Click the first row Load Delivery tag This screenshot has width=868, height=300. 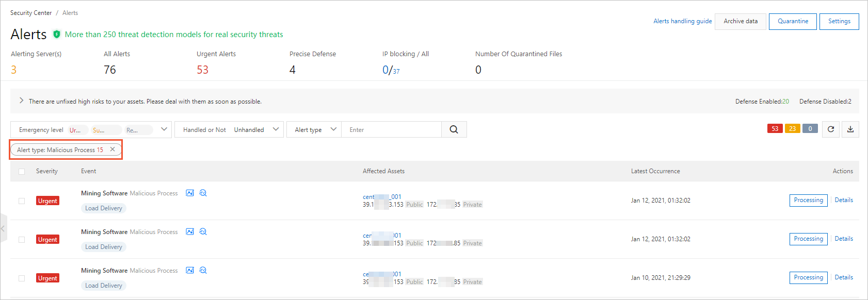104,208
